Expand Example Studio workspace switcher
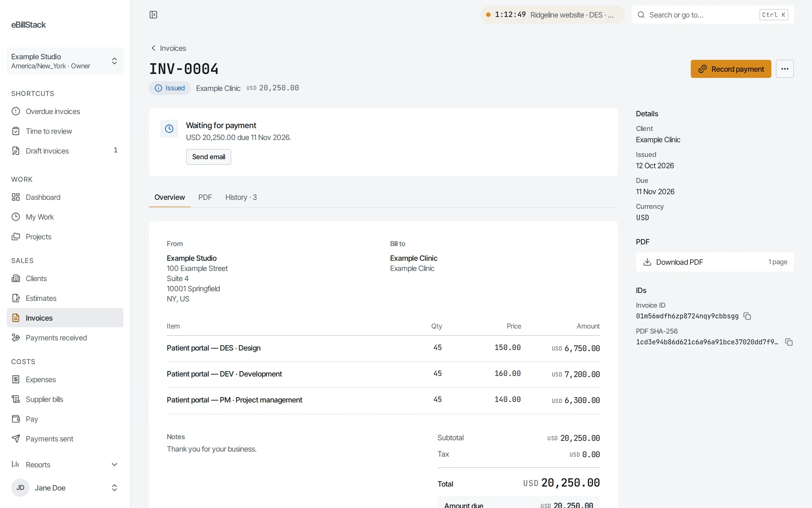This screenshot has height=508, width=812. coord(65,61)
